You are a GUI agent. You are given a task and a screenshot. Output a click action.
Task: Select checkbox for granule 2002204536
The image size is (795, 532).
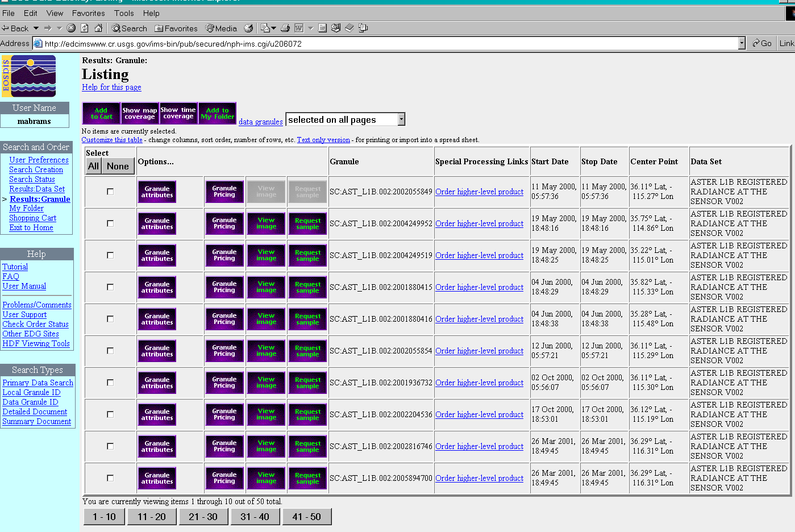[x=110, y=414]
